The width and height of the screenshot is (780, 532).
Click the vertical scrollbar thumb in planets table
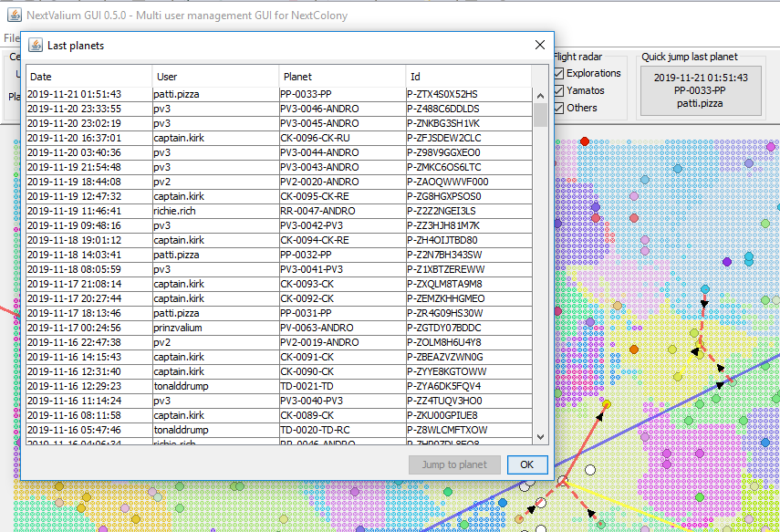(541, 115)
